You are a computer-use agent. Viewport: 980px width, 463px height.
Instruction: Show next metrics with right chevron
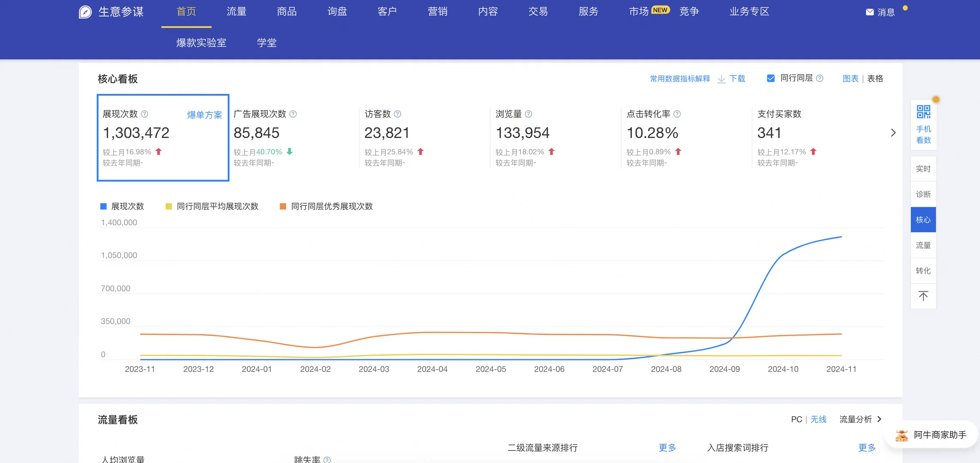(x=893, y=133)
